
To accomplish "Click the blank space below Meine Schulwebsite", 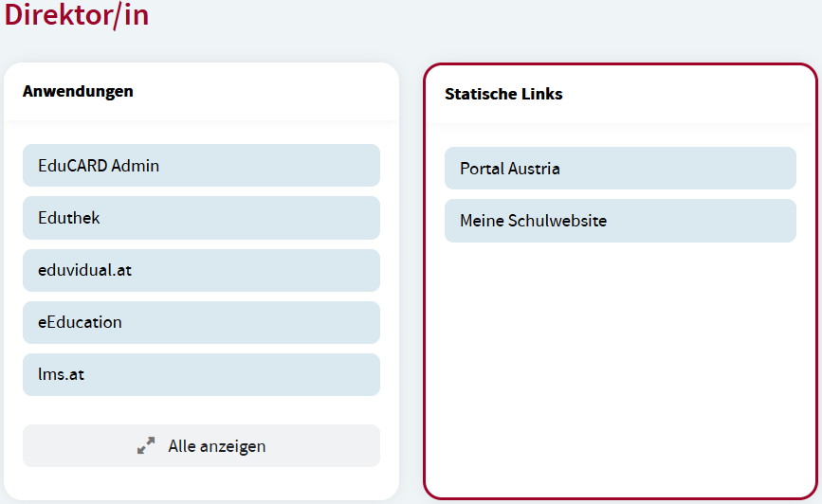I will point(620,284).
